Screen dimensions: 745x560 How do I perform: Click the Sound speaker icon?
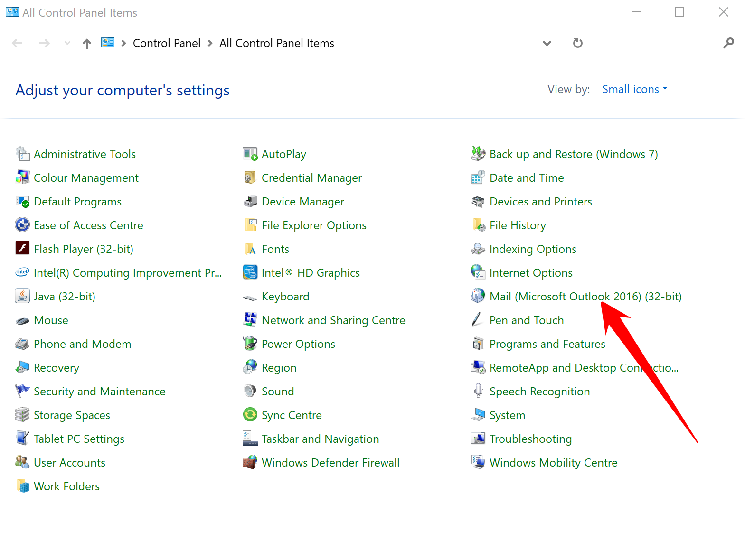tap(250, 391)
